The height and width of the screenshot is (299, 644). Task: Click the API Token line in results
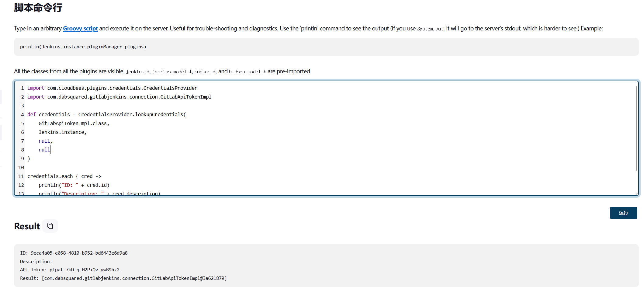coord(70,270)
